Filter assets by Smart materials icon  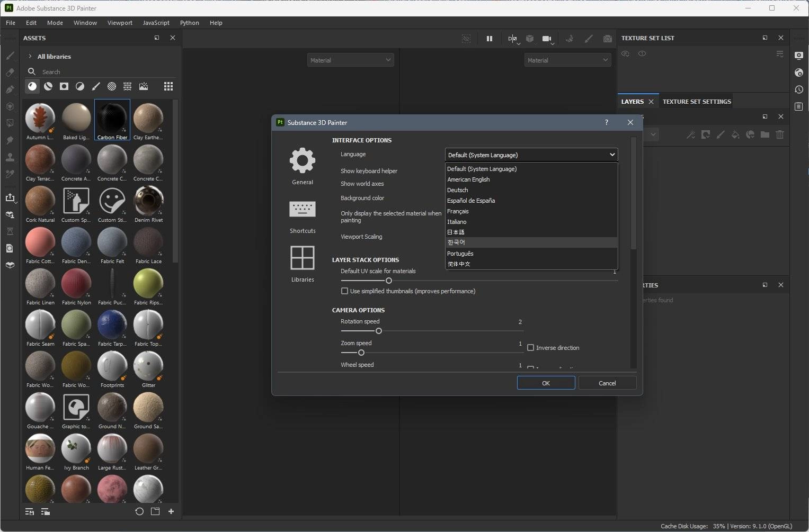tap(48, 86)
